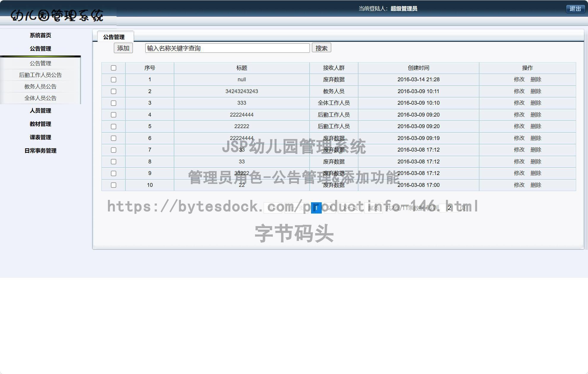Image resolution: width=588 pixels, height=374 pixels.
Task: Open 后勤工作人员公告 submenu item
Action: point(40,75)
